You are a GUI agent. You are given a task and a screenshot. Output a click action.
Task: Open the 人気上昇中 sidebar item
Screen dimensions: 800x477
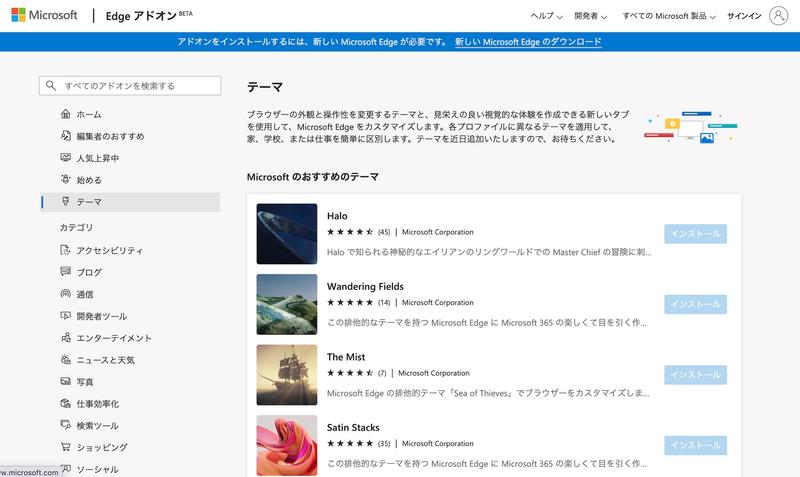pos(130,158)
